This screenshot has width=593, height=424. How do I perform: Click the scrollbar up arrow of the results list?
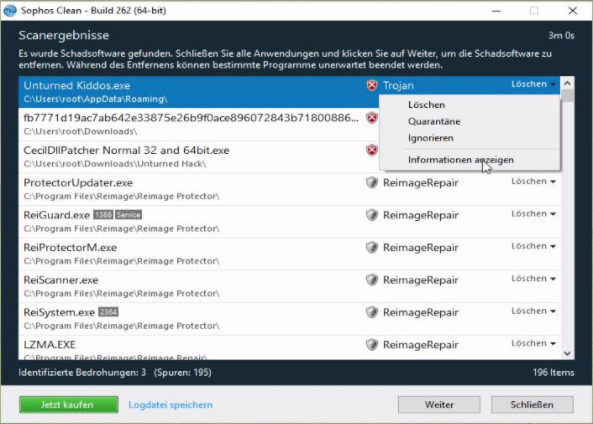coord(567,82)
